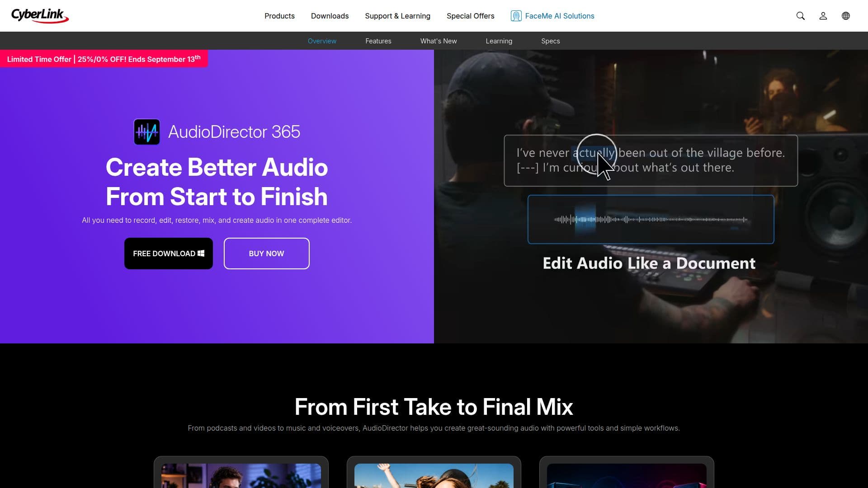The height and width of the screenshot is (488, 868).
Task: Click the 'AudioDirector 365' product name text
Action: click(x=234, y=132)
